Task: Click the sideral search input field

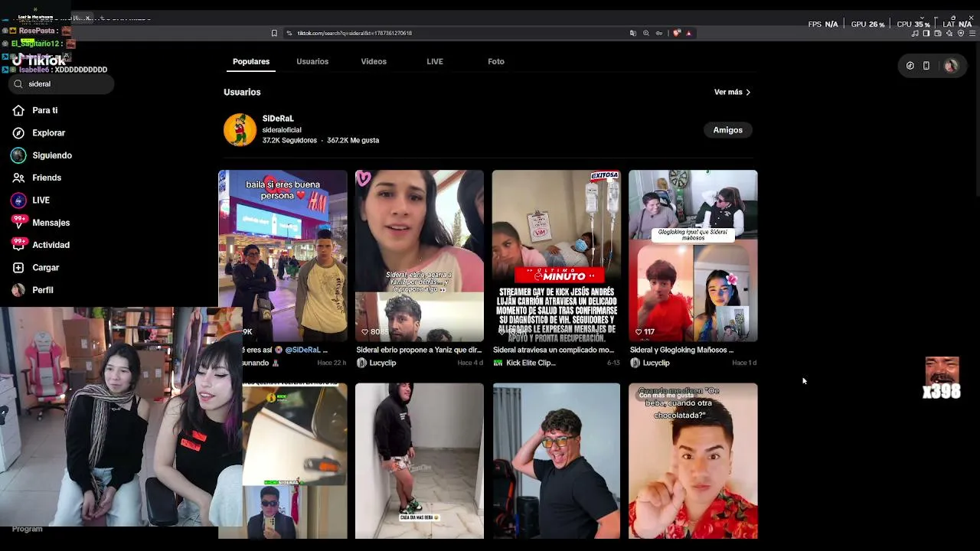Action: (61, 84)
